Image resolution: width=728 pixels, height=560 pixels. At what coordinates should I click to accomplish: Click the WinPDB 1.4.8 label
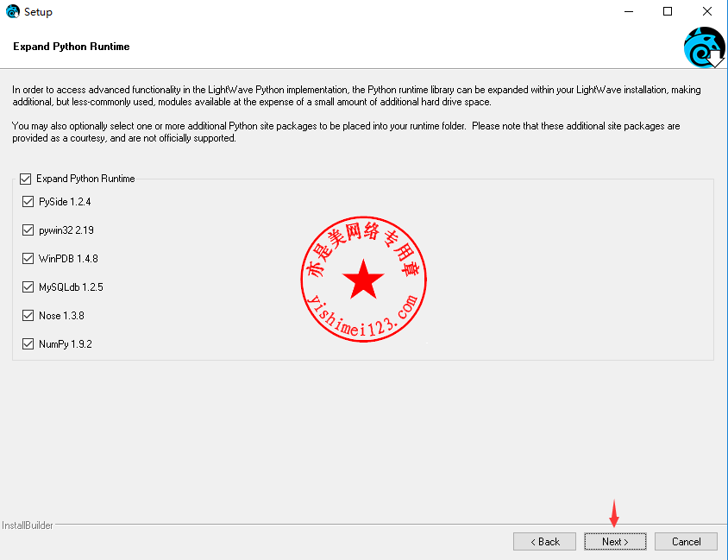68,259
